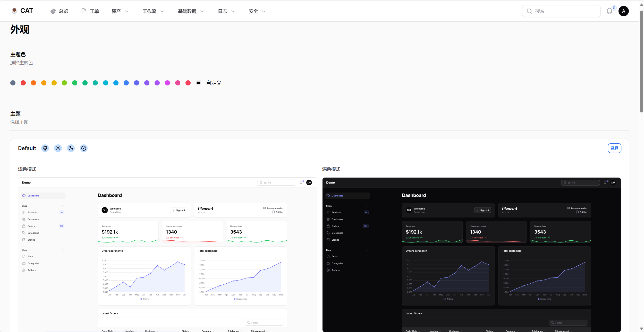
Task: Click the paintbrush icon next to Default
Action: tap(45, 148)
